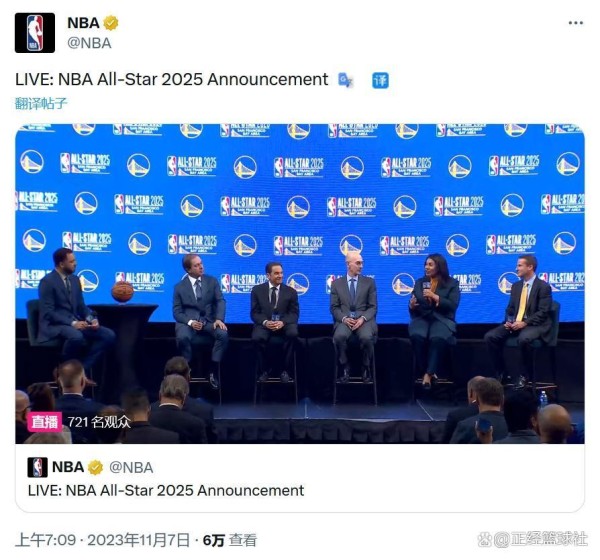Click the 721 名观众 viewer count

pyautogui.click(x=99, y=422)
